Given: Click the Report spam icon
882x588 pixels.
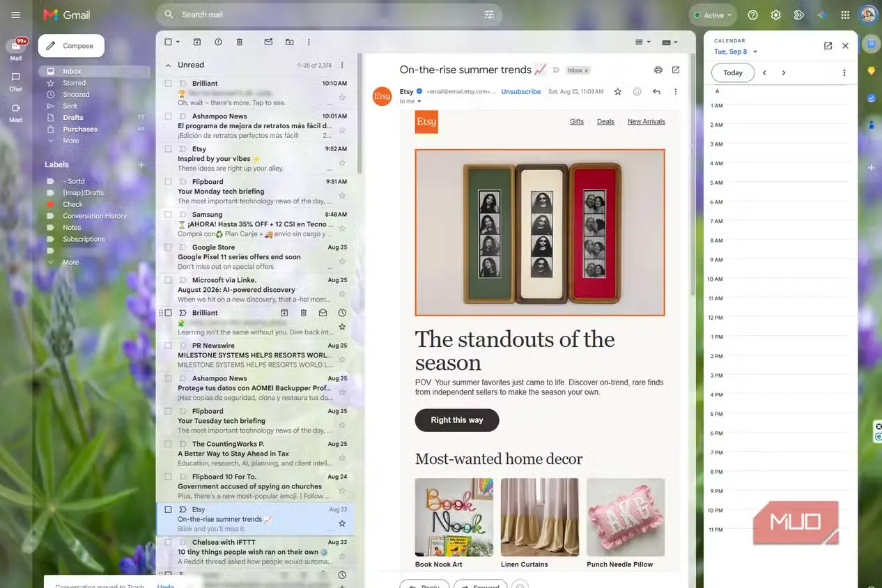Looking at the screenshot, I should tap(218, 42).
